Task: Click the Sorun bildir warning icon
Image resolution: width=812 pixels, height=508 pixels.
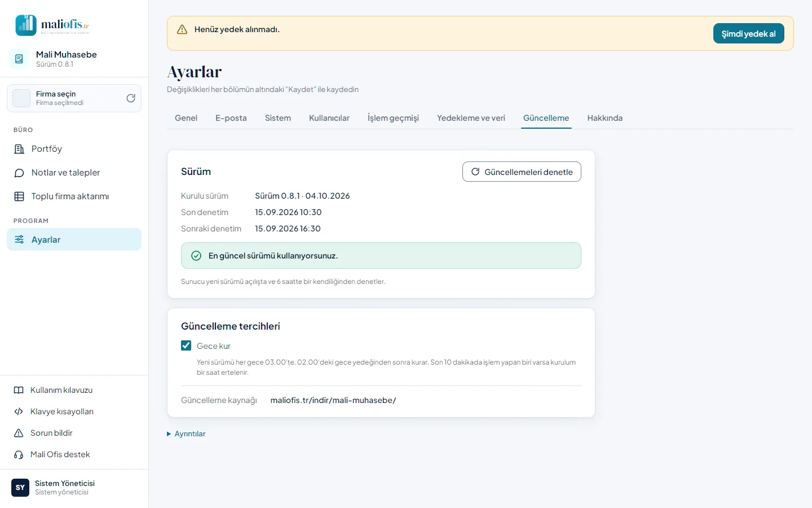Action: point(19,433)
